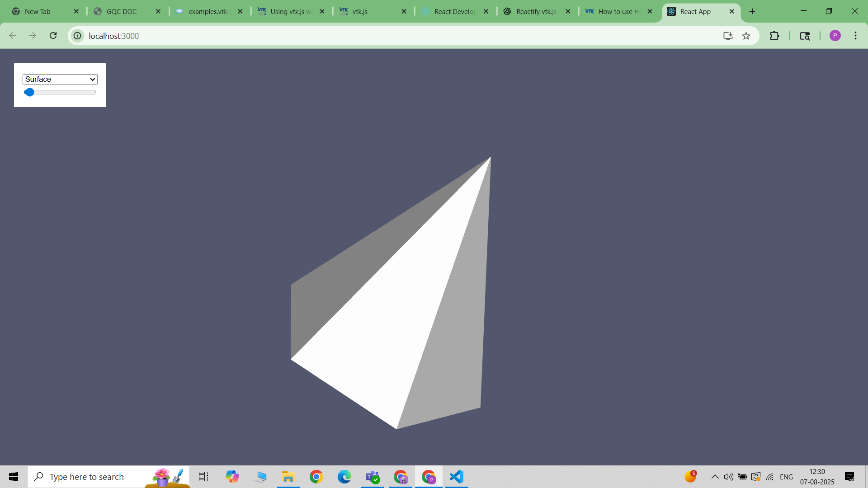This screenshot has width=868, height=488.
Task: Close the Reactify vtk.js tab
Action: click(x=568, y=11)
